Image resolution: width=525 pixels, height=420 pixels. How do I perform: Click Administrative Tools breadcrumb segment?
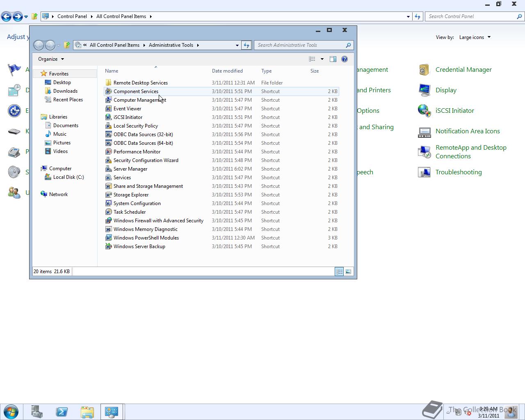(x=171, y=45)
